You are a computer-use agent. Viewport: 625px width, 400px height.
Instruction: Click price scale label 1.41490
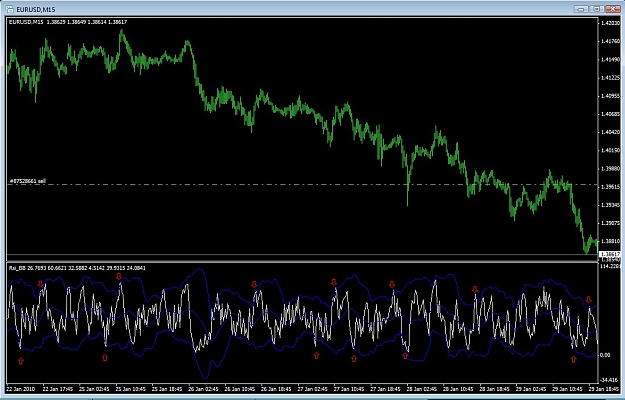coord(610,60)
